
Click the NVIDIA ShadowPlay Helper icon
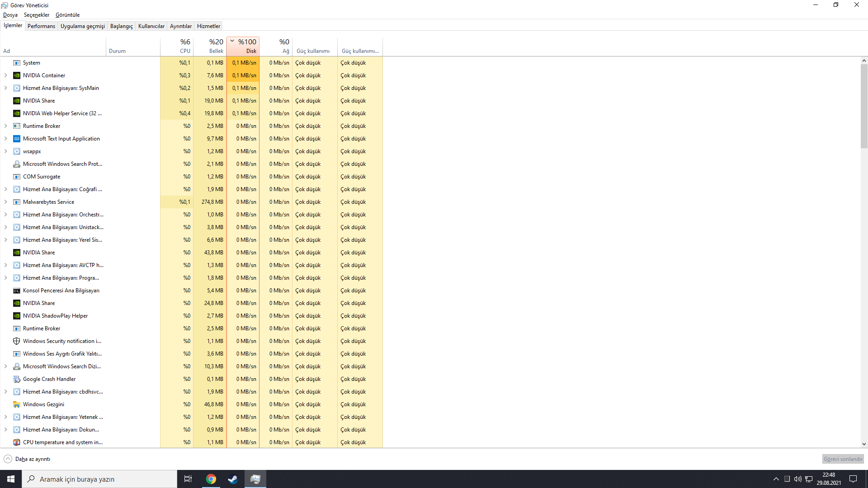17,316
